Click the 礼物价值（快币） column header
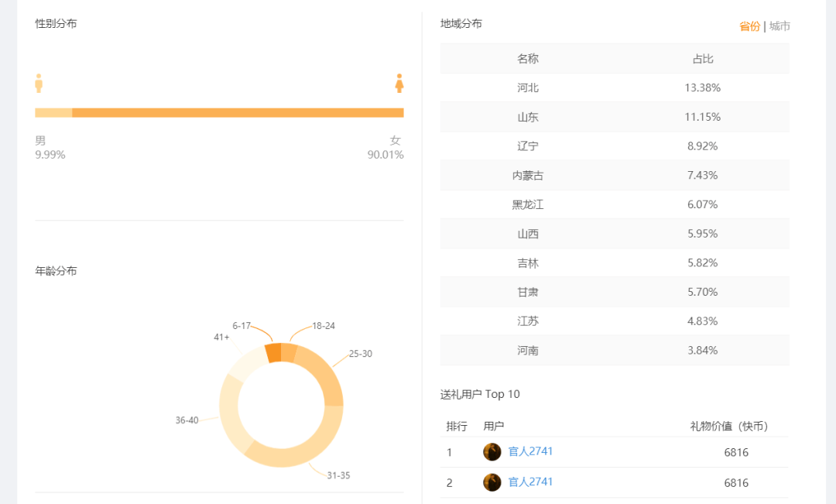 [x=728, y=427]
